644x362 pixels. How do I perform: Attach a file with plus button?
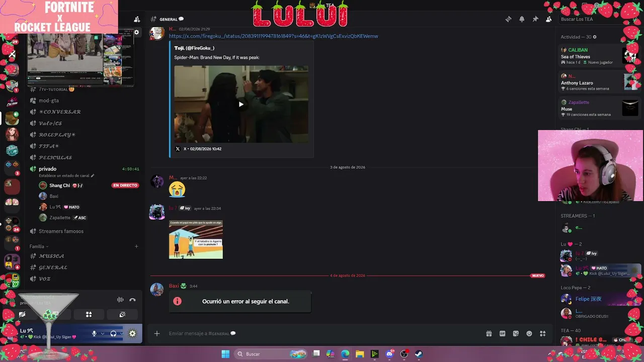[157, 333]
